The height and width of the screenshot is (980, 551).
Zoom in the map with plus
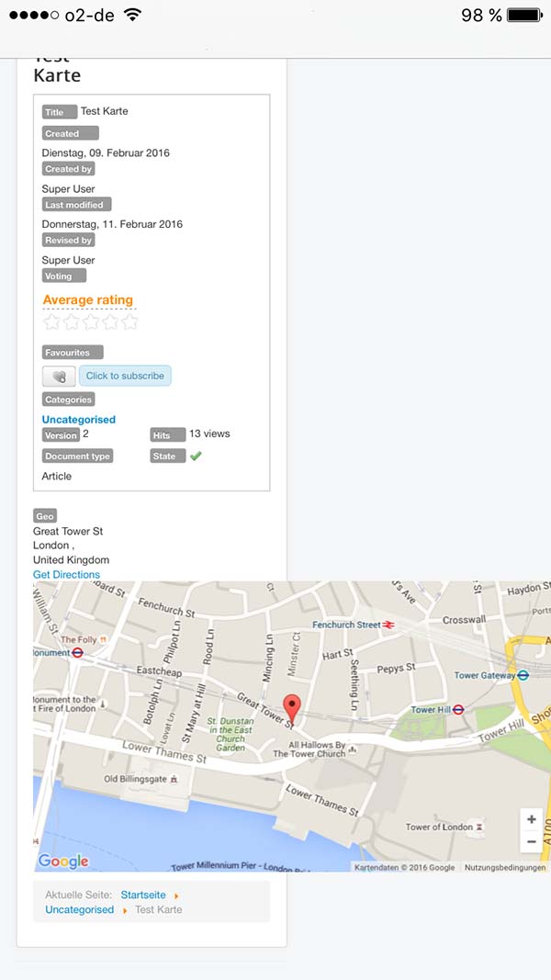coord(532,819)
